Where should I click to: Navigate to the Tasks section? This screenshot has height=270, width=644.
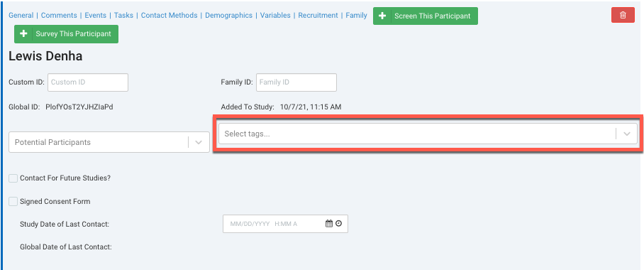[x=123, y=15]
